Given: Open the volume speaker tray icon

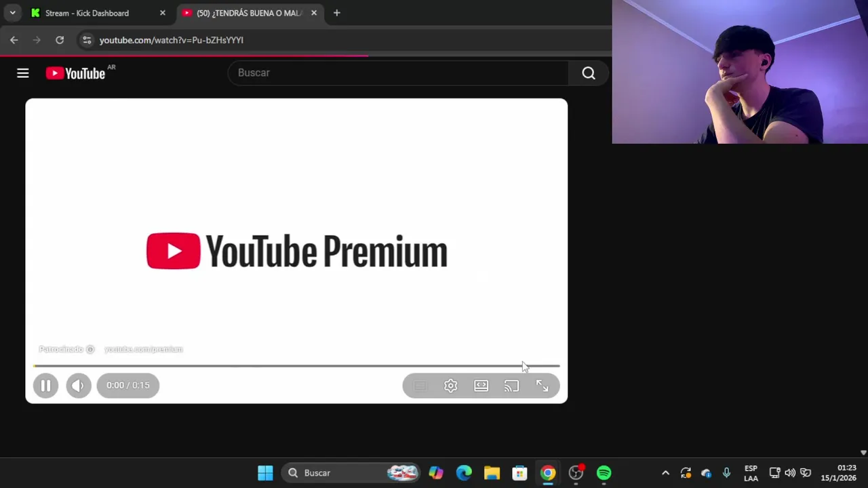Looking at the screenshot, I should point(790,473).
